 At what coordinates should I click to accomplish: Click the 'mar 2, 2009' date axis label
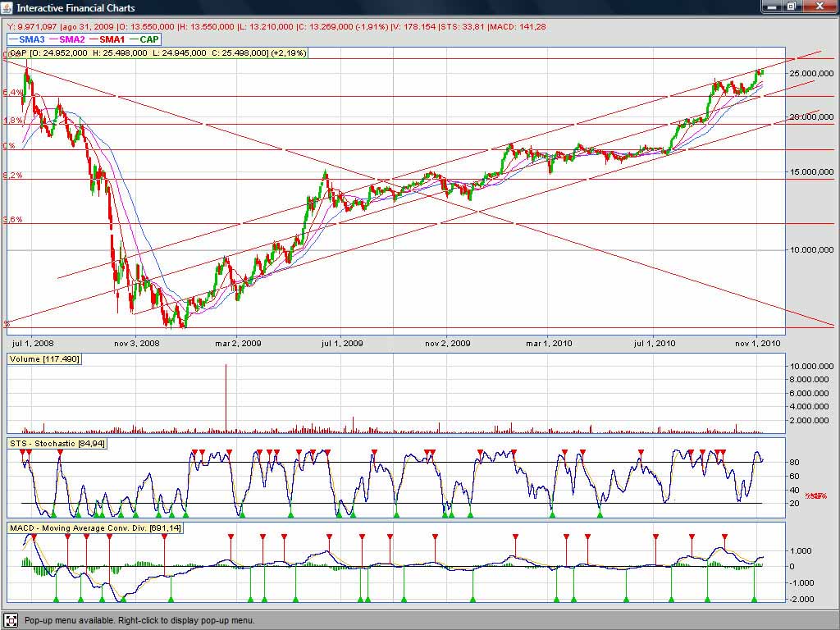239,344
